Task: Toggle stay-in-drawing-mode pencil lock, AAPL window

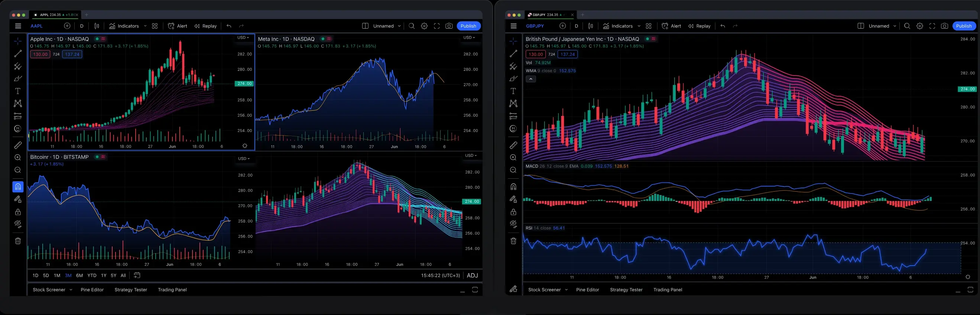Action: tap(18, 199)
